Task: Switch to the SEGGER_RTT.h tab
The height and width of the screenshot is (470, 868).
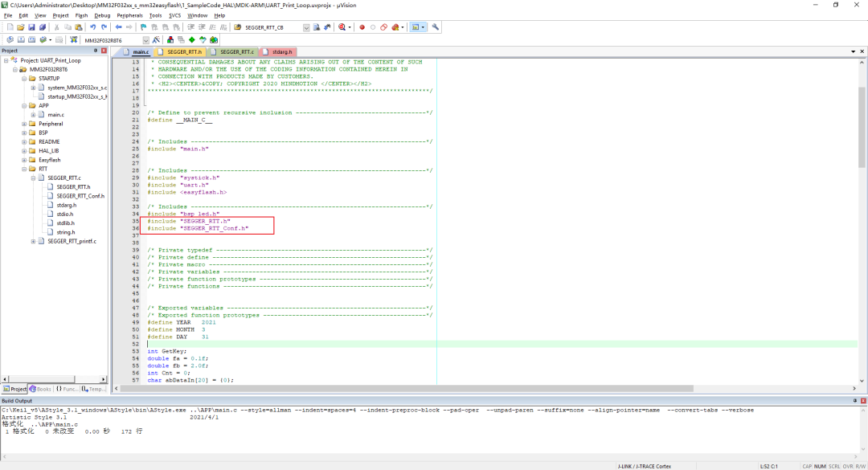Action: pyautogui.click(x=180, y=52)
